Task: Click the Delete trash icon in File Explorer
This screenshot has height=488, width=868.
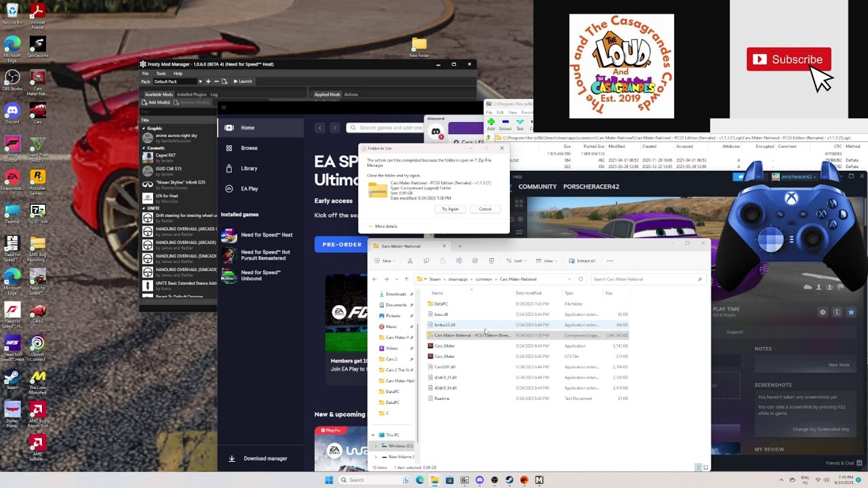Action: 491,261
